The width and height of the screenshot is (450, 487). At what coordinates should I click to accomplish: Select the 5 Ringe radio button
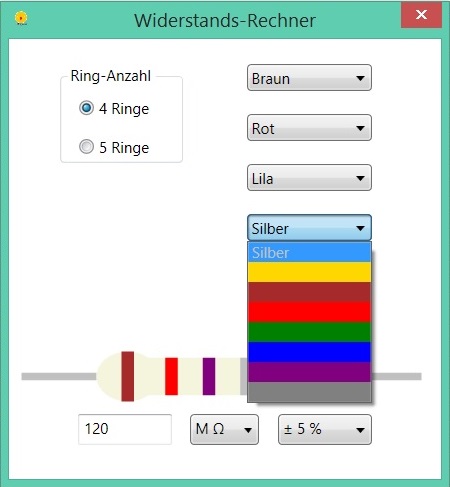[x=86, y=147]
